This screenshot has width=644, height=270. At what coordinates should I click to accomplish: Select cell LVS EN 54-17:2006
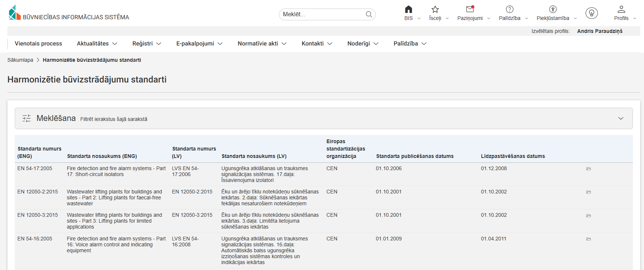(x=185, y=171)
